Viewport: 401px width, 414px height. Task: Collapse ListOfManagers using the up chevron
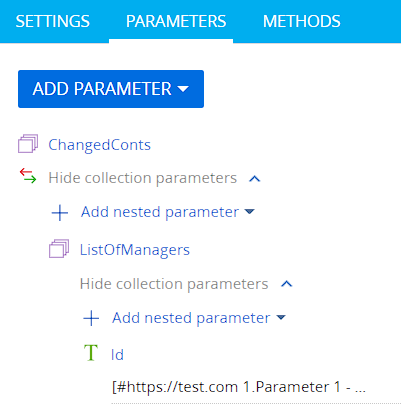(x=287, y=284)
